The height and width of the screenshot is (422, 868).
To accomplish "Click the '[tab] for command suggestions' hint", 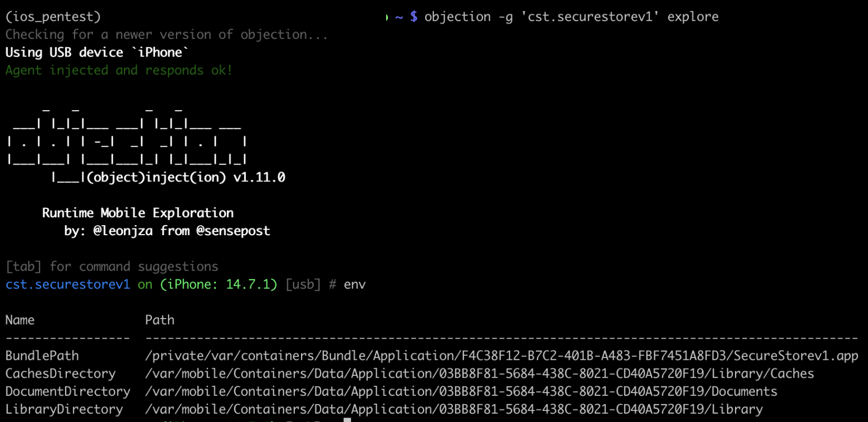I will click(112, 267).
